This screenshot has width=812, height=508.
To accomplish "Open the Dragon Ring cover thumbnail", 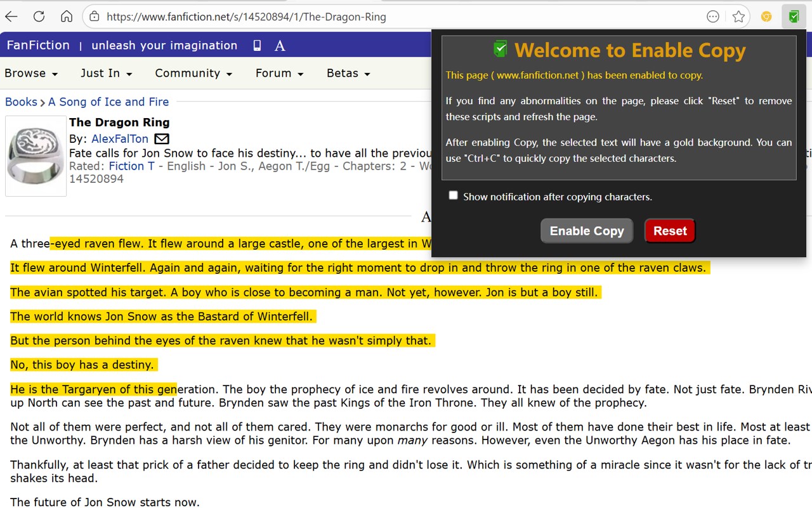I will click(x=36, y=156).
